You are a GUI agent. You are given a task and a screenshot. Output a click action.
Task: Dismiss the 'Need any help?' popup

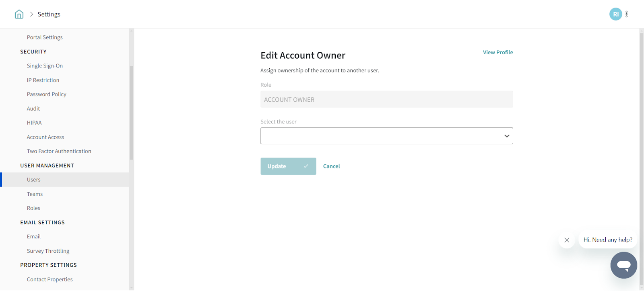[x=567, y=240]
